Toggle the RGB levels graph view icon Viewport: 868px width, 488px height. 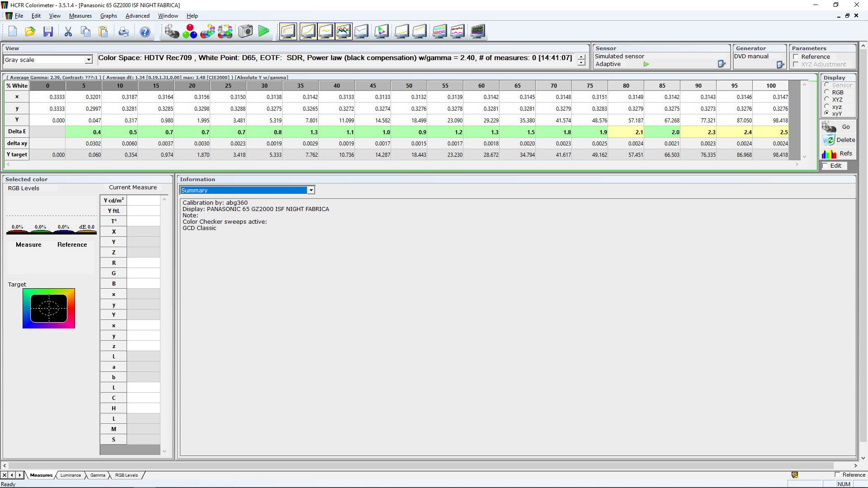344,32
